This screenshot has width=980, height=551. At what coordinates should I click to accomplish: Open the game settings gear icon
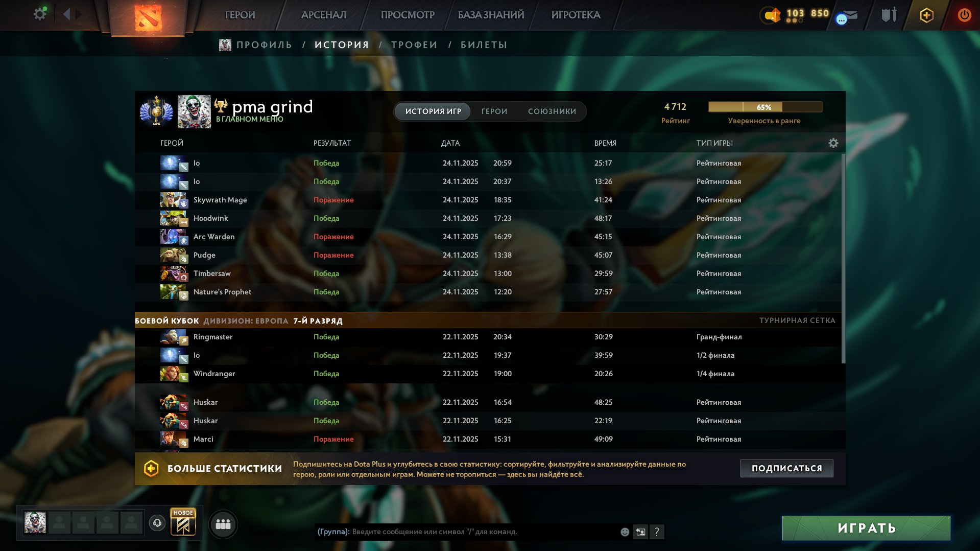40,14
